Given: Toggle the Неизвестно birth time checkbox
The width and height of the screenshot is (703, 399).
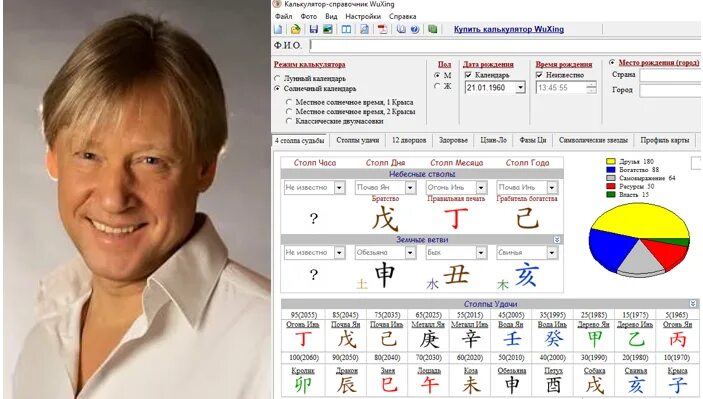Looking at the screenshot, I should 539,75.
